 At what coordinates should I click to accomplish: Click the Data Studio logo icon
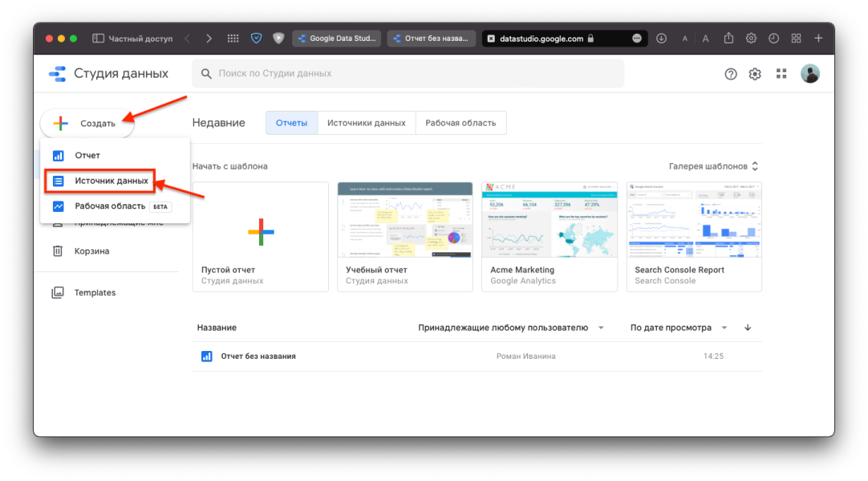pos(58,74)
